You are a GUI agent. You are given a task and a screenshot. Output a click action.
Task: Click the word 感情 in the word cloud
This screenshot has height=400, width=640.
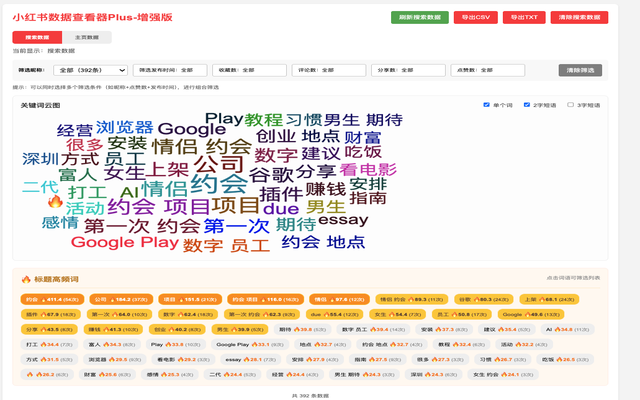[60, 223]
